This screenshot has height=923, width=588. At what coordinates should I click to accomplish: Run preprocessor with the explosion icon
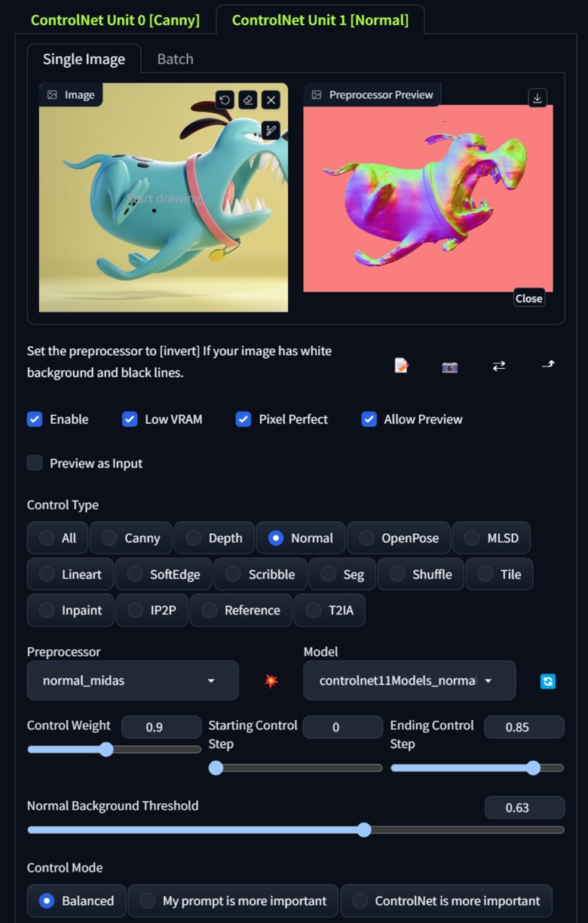pos(271,680)
